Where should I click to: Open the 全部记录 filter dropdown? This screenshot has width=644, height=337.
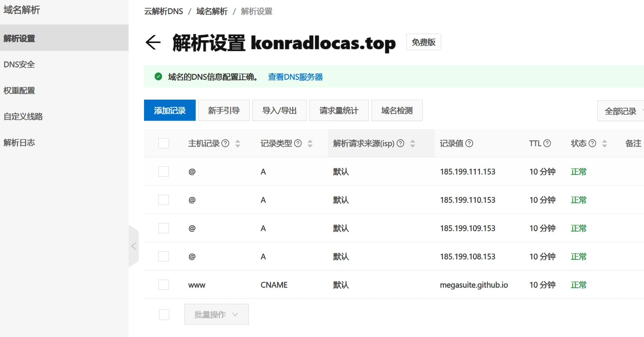[x=621, y=111]
